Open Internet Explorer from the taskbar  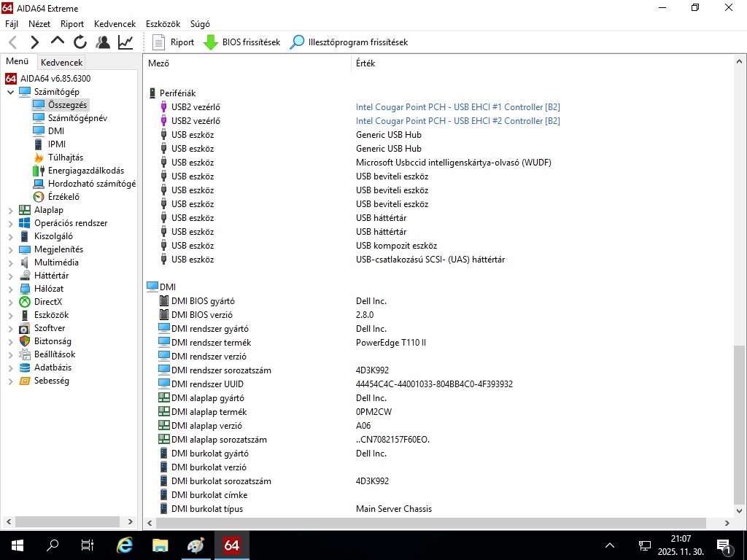[x=125, y=545]
